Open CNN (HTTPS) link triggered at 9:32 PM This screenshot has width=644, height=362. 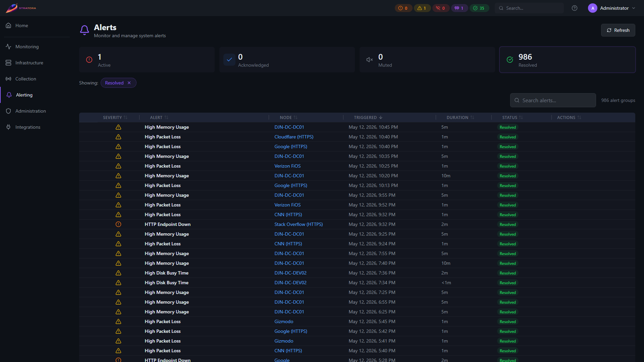288,215
